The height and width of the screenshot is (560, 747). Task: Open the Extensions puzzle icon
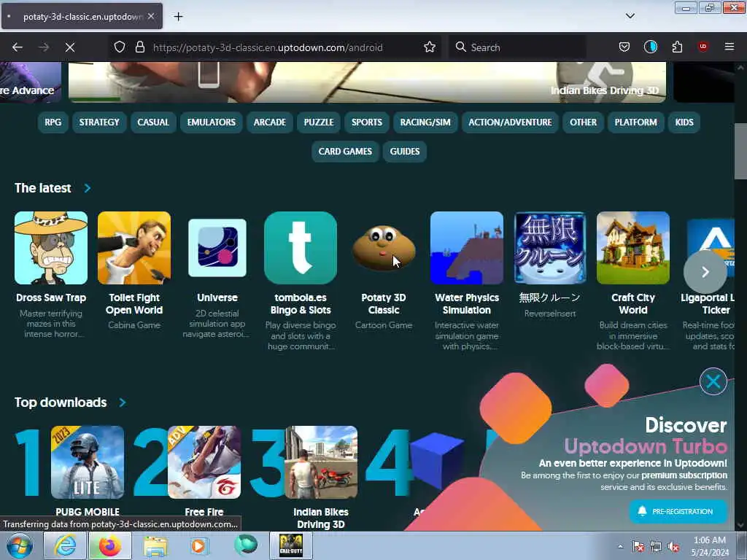coord(677,47)
